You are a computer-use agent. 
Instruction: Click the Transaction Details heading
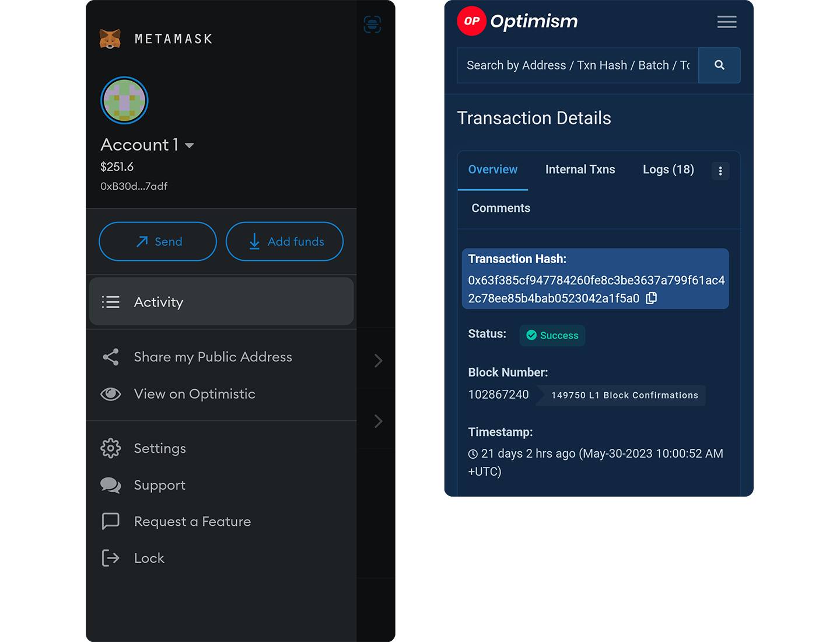[x=534, y=118]
